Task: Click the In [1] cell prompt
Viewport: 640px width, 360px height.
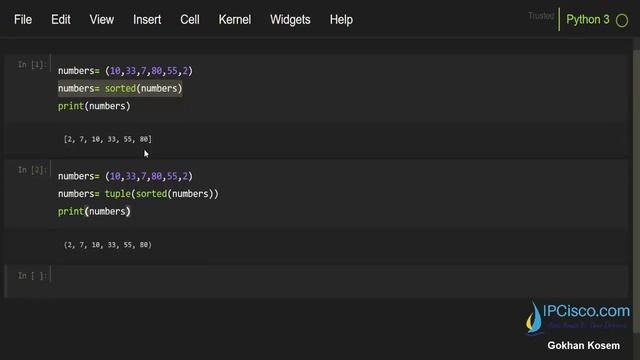Action: (x=32, y=64)
